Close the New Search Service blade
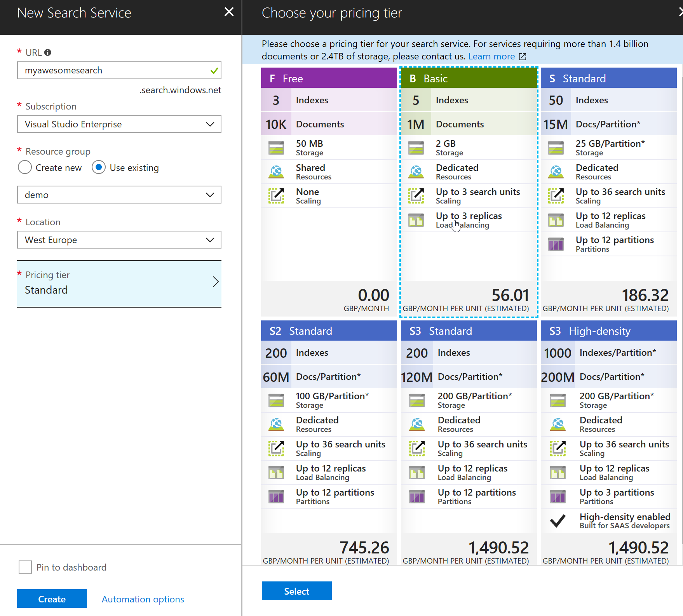 click(229, 12)
